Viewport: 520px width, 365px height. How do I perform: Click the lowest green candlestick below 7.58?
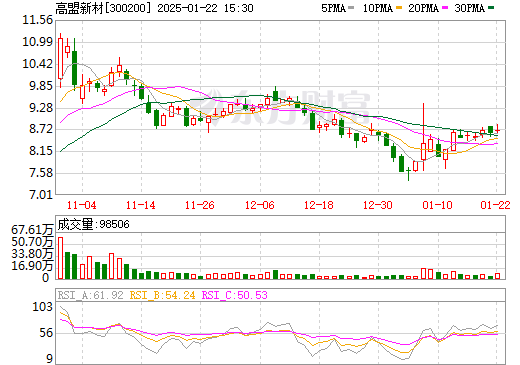(408, 174)
